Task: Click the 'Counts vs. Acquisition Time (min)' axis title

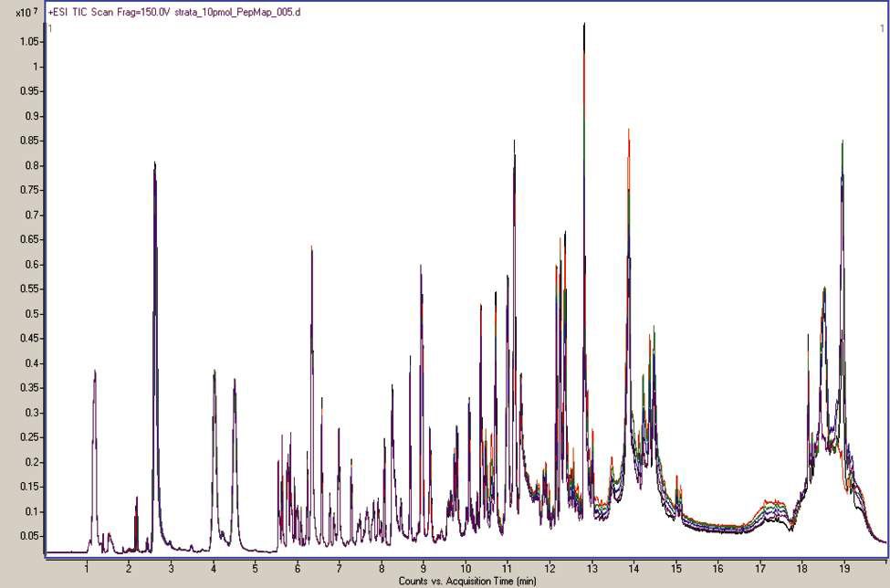Action: click(467, 581)
